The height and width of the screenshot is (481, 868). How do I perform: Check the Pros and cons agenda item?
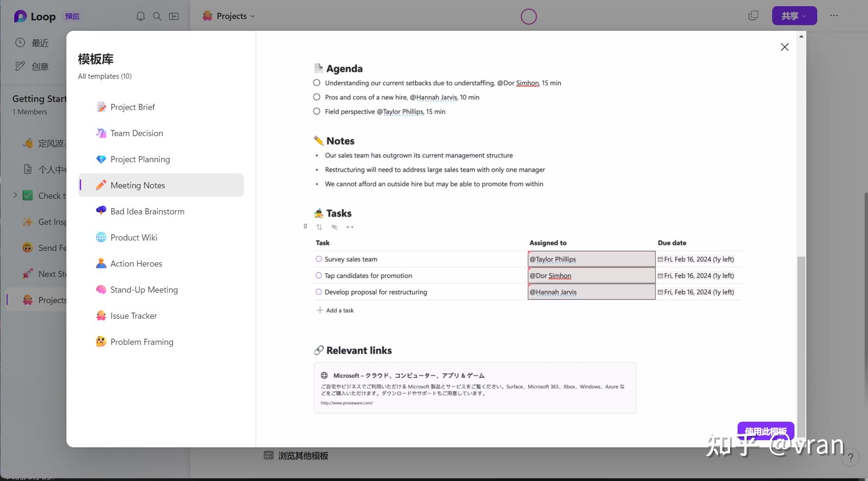click(317, 97)
